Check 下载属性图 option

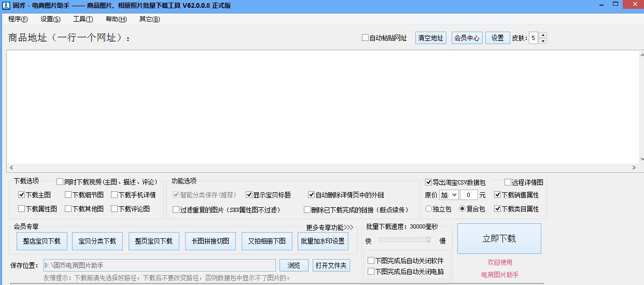(21, 209)
